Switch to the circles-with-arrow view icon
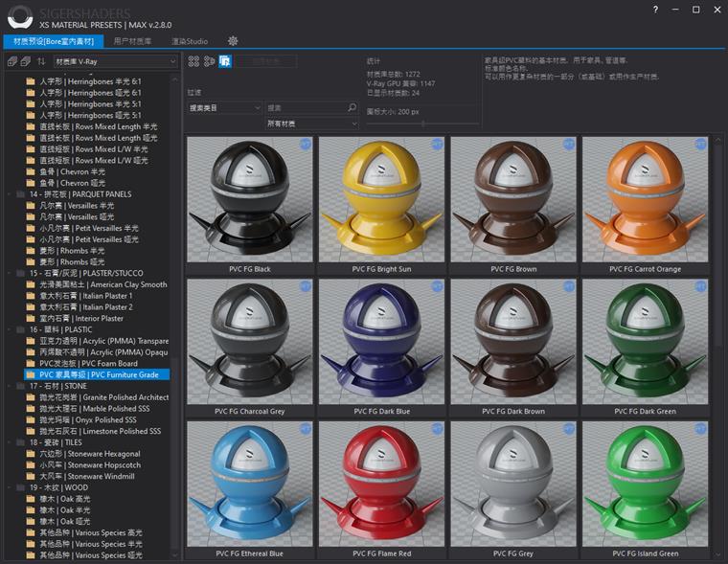 (x=209, y=61)
